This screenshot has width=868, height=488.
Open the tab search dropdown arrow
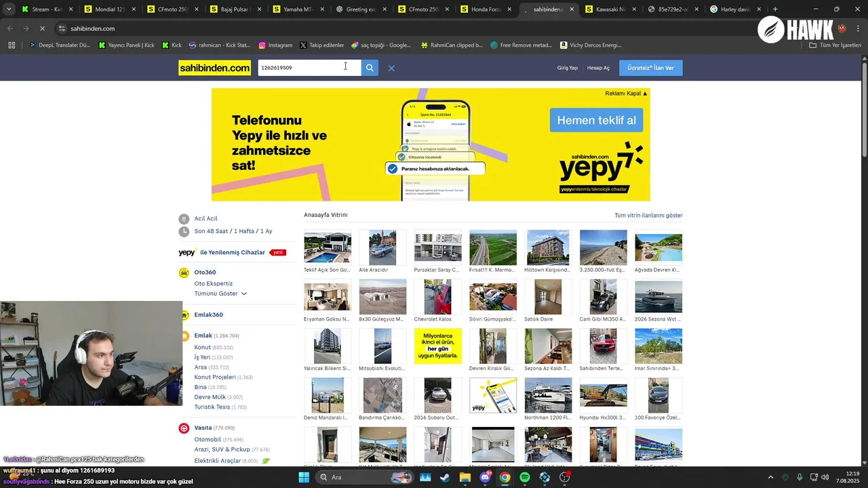point(9,9)
